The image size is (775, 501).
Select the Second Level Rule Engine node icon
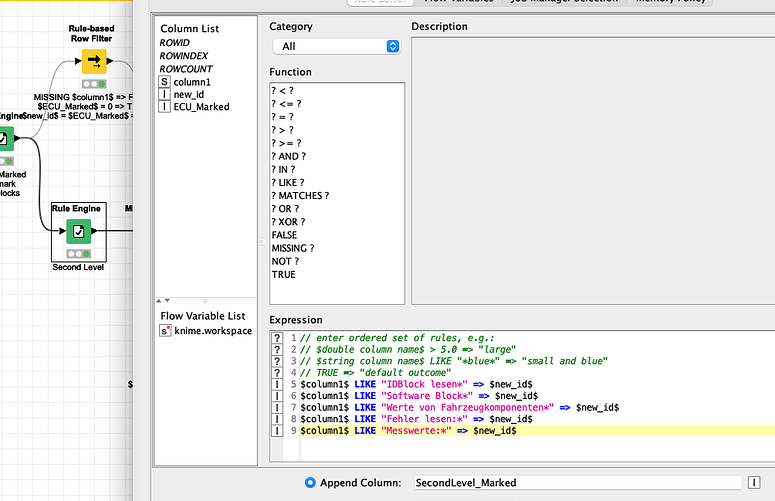click(x=79, y=231)
